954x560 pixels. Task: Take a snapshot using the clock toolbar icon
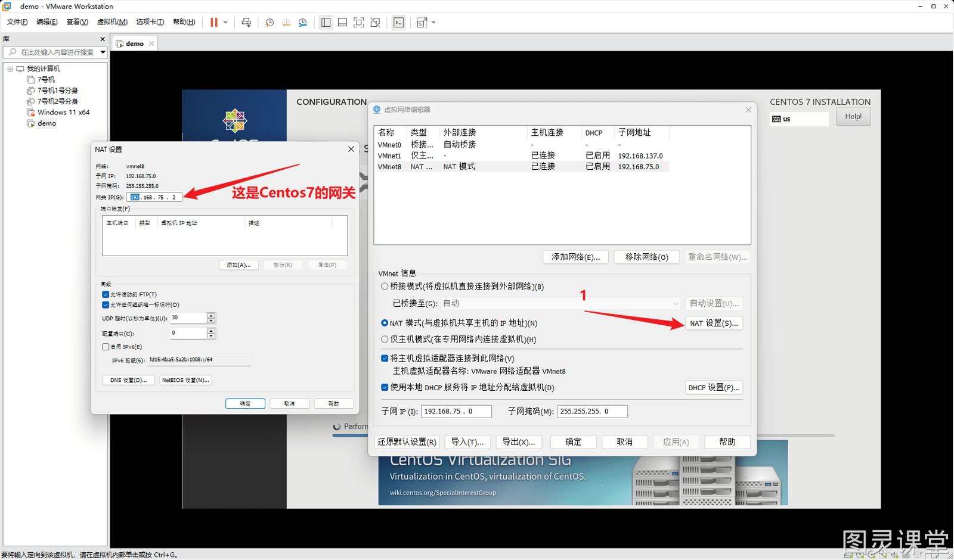click(x=270, y=23)
